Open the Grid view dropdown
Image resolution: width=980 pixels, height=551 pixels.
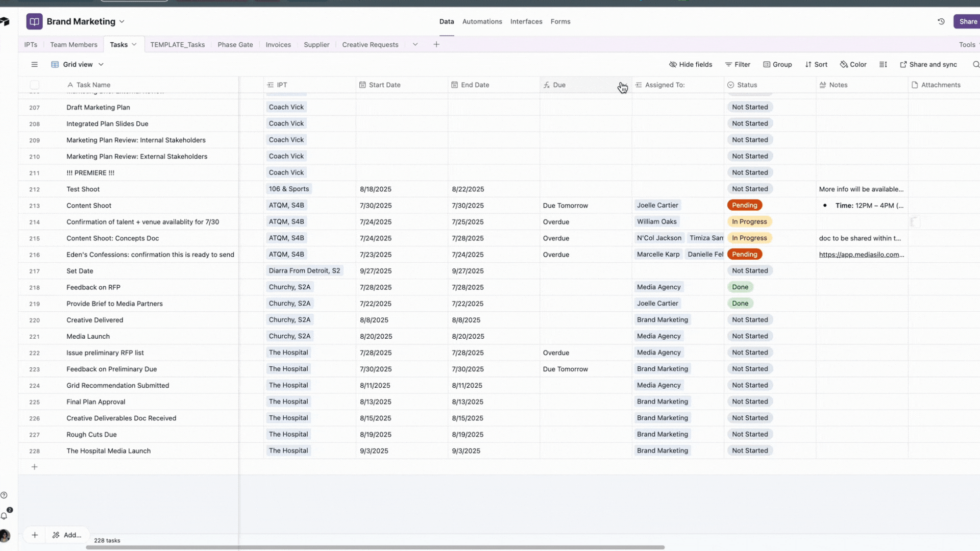point(101,64)
